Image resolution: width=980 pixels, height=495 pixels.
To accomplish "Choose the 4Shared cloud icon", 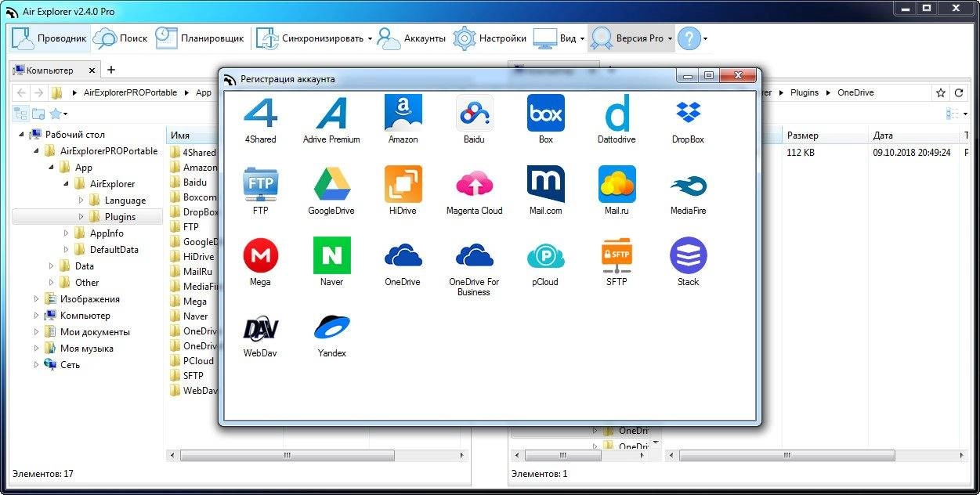I will click(260, 114).
